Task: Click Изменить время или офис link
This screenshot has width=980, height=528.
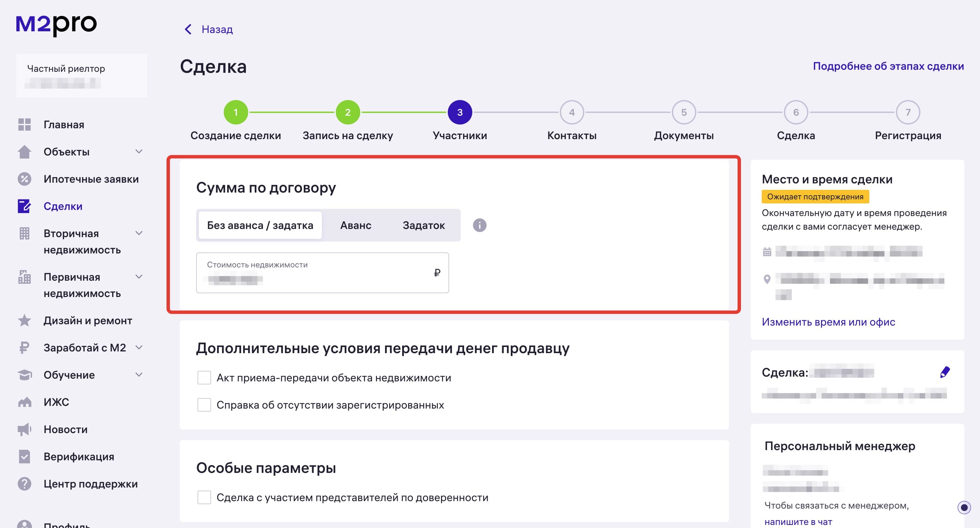Action: point(828,322)
